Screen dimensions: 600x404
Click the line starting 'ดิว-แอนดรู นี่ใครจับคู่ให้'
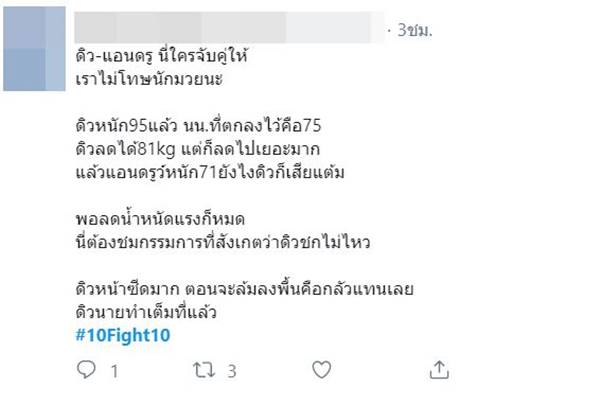click(160, 57)
